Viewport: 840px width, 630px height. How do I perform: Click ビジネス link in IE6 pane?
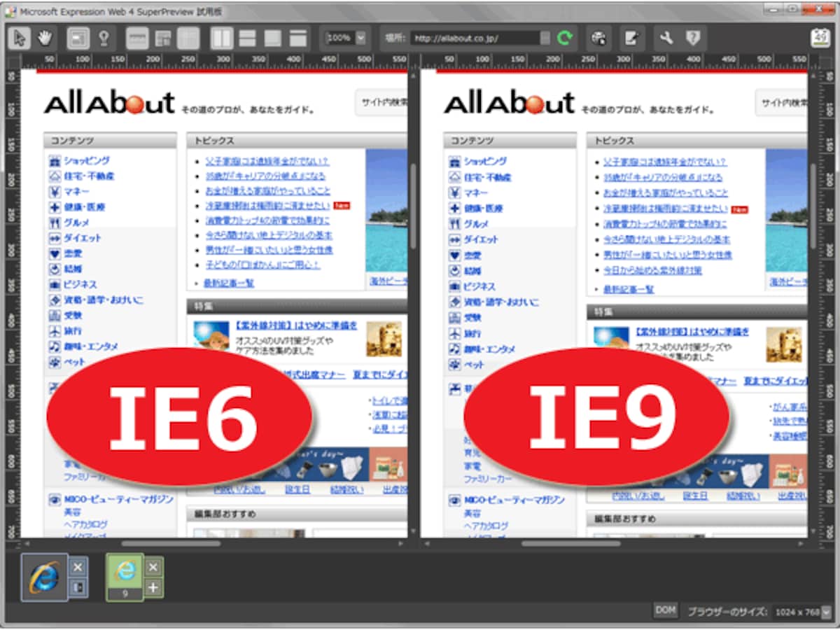pyautogui.click(x=80, y=285)
